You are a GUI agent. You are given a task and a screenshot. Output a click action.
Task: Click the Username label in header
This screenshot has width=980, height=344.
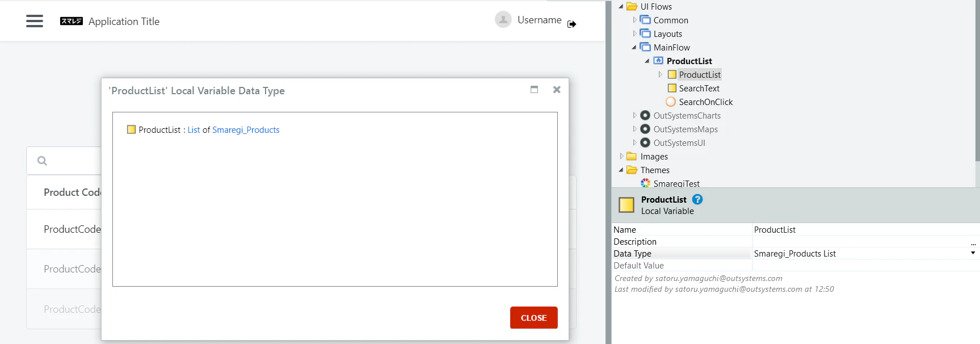[x=539, y=20]
